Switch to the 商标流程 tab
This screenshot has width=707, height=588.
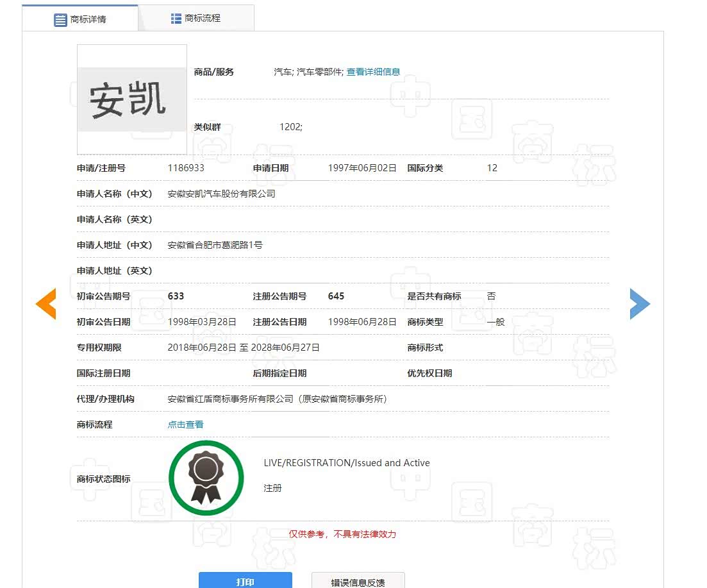coord(196,19)
